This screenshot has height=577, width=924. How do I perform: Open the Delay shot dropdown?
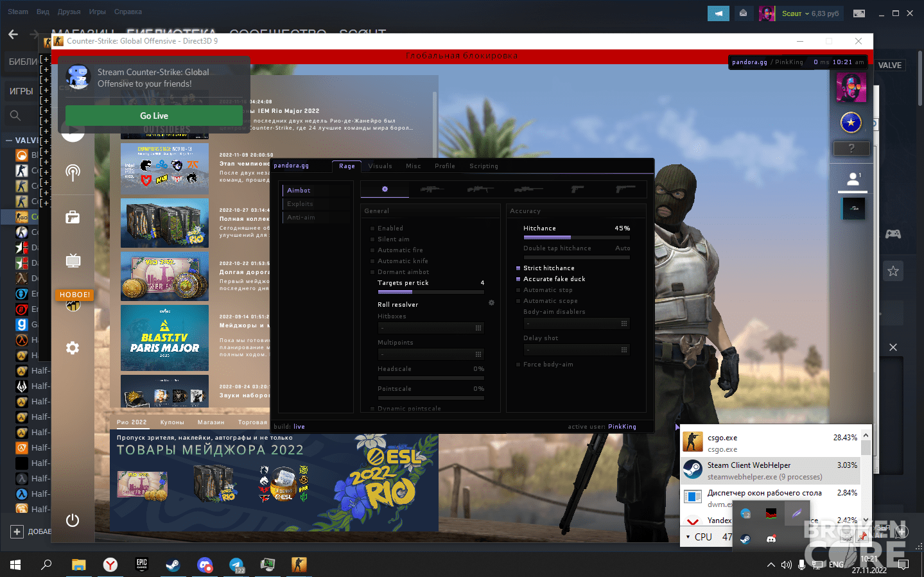click(576, 350)
